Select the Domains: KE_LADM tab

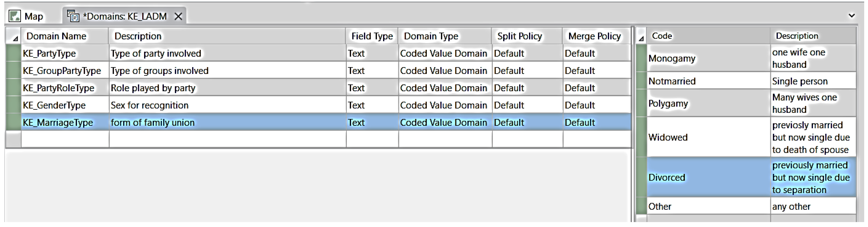point(125,16)
